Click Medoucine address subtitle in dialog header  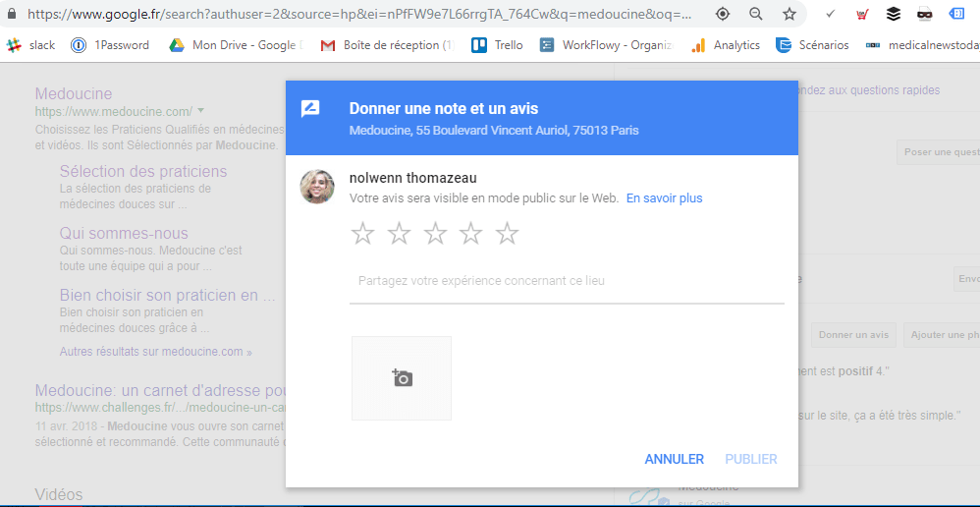click(494, 132)
